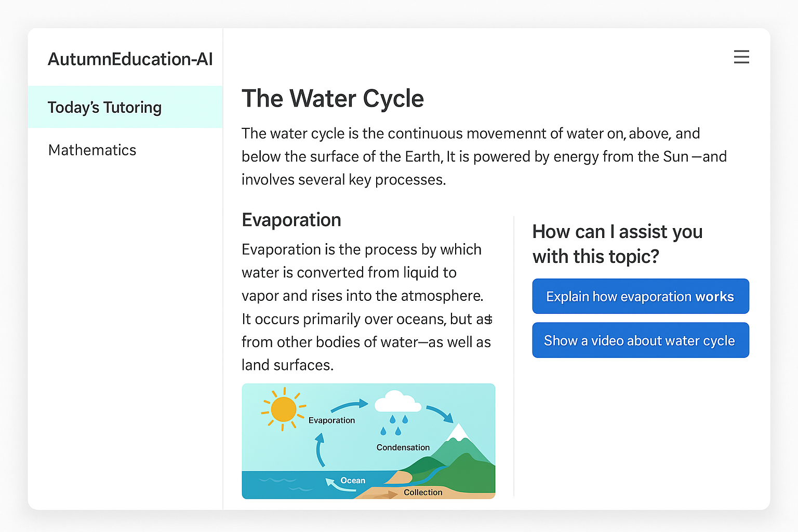Click the Condensation label in the diagram
The height and width of the screenshot is (532, 798).
pos(403,447)
